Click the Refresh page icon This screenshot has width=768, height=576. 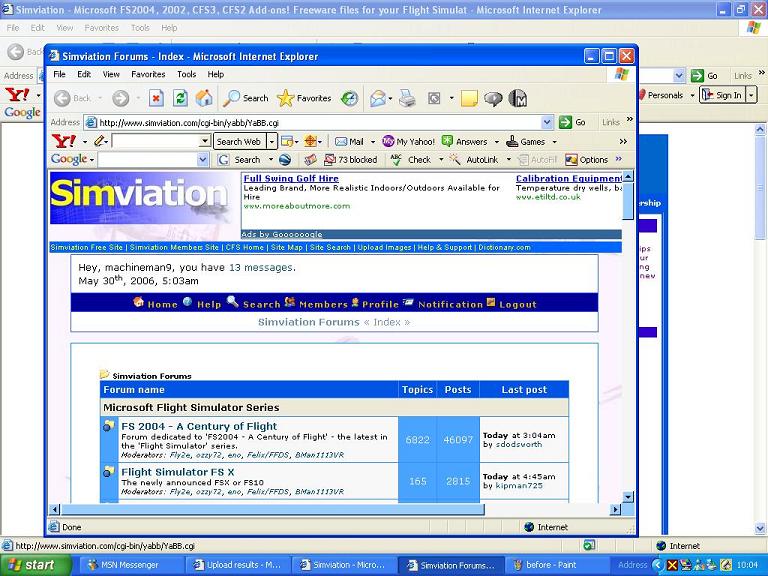click(180, 98)
